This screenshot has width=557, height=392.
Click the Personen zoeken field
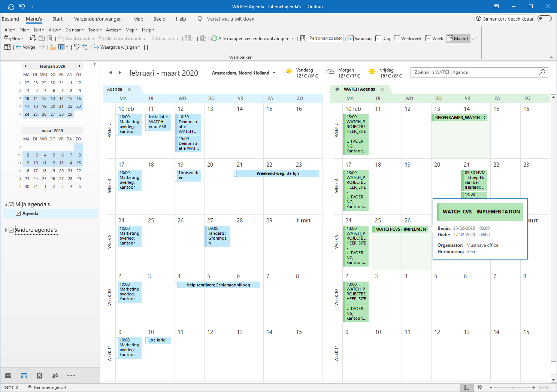tap(326, 38)
